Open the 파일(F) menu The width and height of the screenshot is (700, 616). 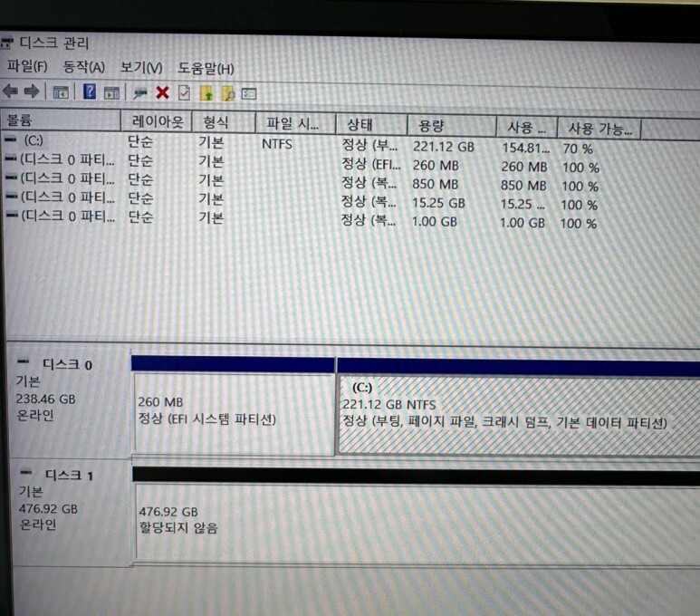click(27, 66)
